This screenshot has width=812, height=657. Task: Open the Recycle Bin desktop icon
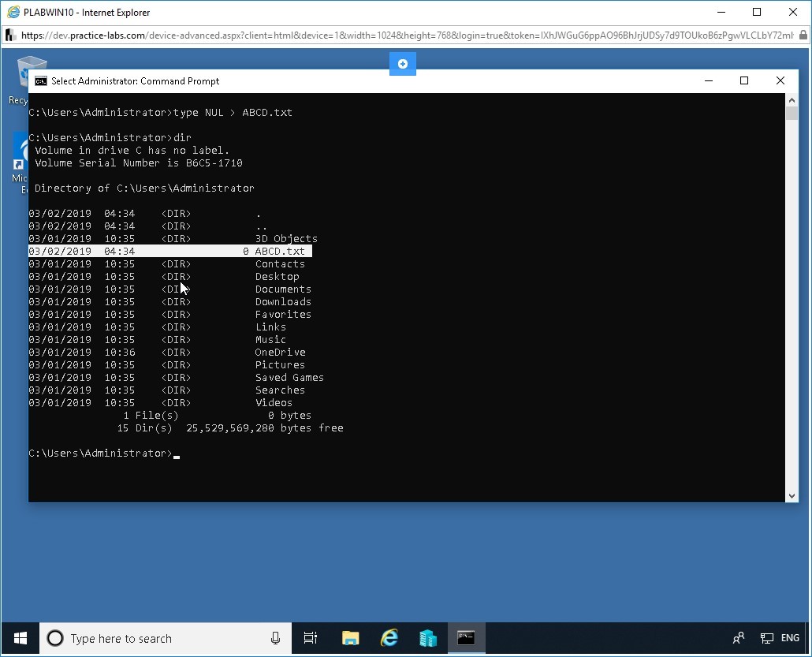pyautogui.click(x=24, y=80)
